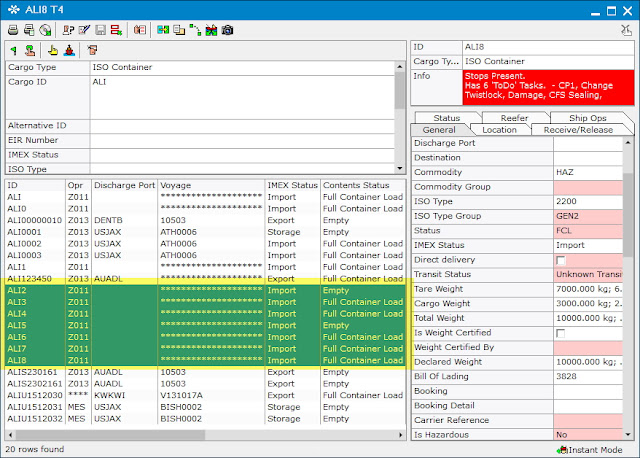This screenshot has width=640, height=458.
Task: Select the ALI5 row
Action: [205, 326]
